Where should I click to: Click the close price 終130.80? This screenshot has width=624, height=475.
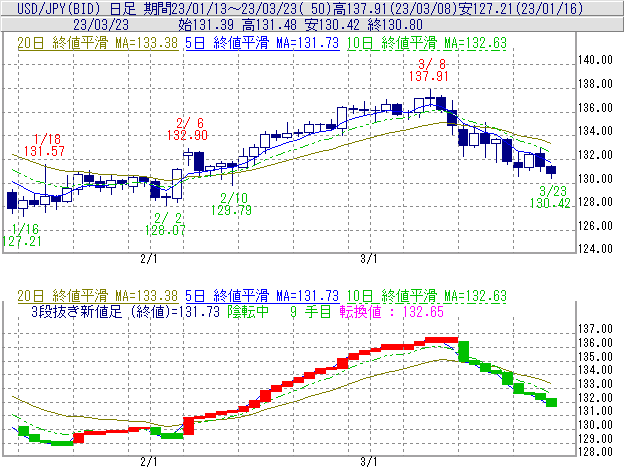pos(395,25)
